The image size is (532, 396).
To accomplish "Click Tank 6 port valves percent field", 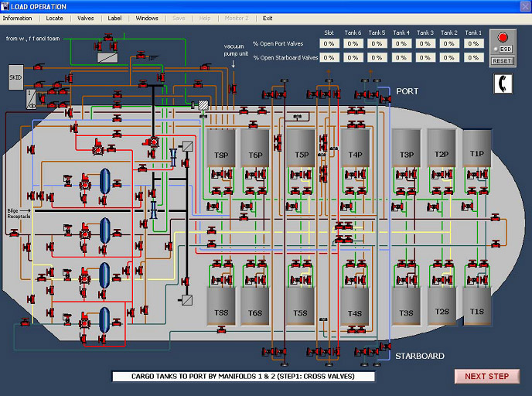I will coord(353,43).
